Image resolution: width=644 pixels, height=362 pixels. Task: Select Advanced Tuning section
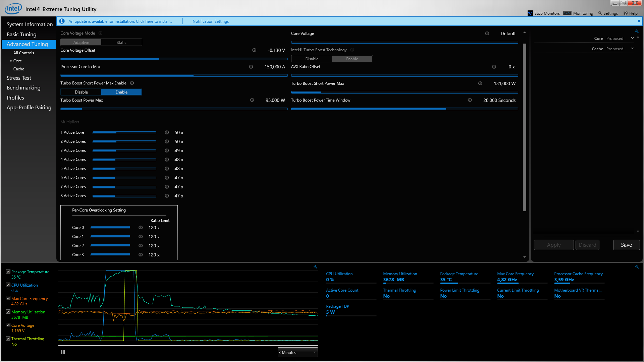tap(29, 44)
